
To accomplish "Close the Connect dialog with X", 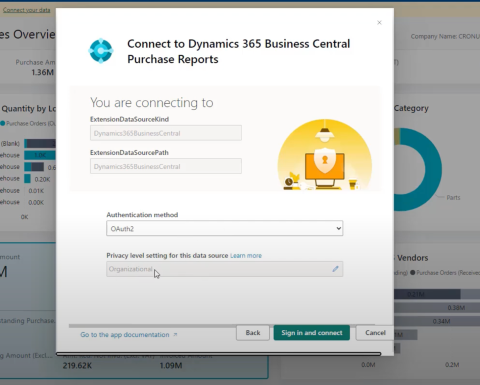I will 379,23.
